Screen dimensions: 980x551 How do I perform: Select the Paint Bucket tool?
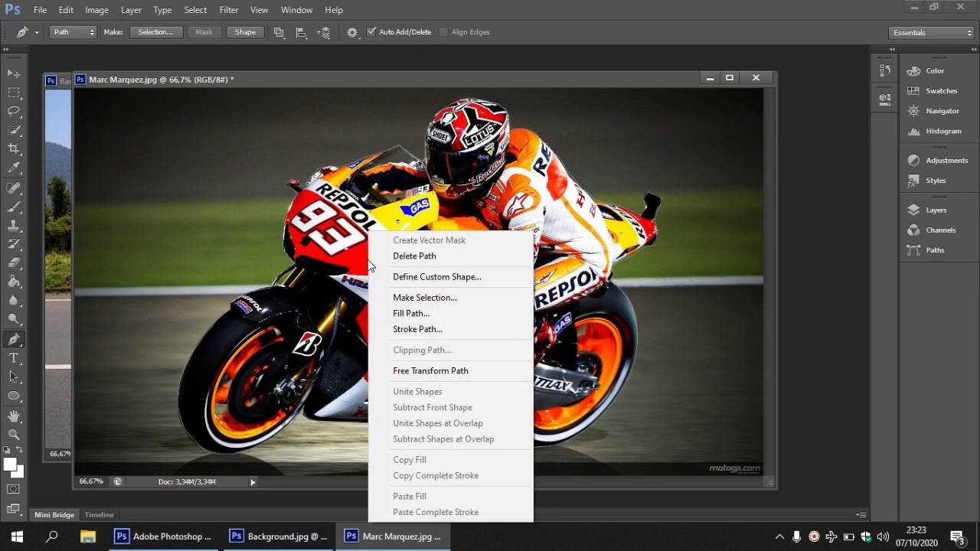click(x=14, y=282)
